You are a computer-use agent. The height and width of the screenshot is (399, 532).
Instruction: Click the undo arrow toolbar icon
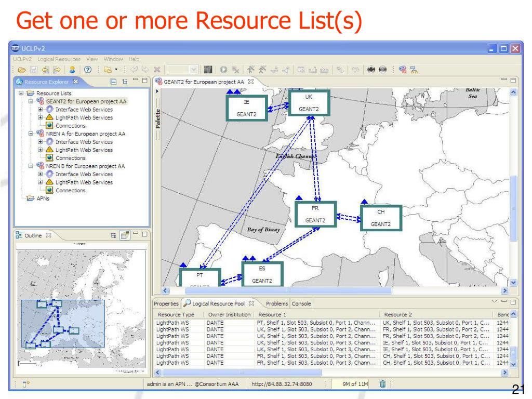134,70
